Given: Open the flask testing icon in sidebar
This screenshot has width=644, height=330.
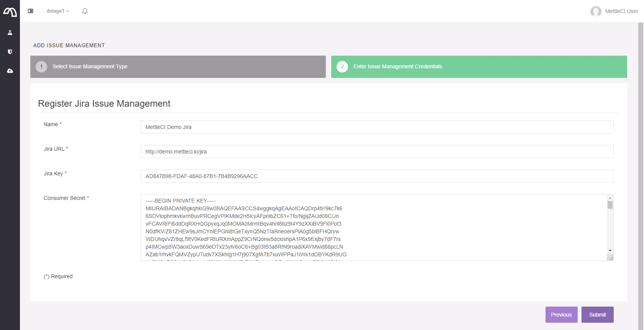Looking at the screenshot, I should click(10, 33).
